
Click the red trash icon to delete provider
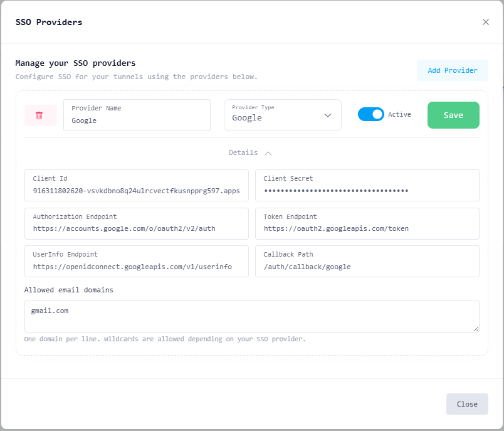pyautogui.click(x=39, y=115)
